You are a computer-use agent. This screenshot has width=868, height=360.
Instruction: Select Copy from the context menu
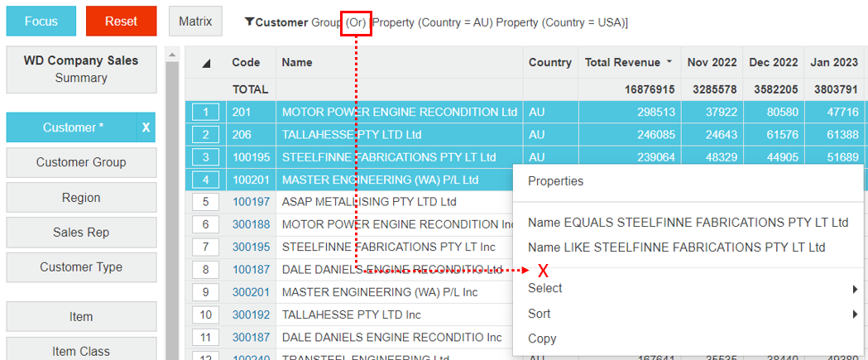tap(542, 338)
